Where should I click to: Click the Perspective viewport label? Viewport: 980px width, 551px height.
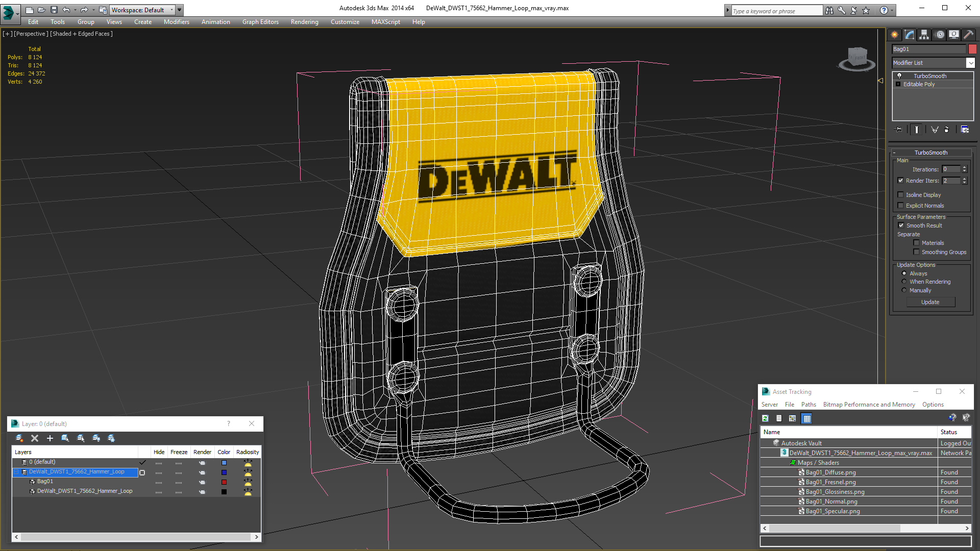pos(31,34)
